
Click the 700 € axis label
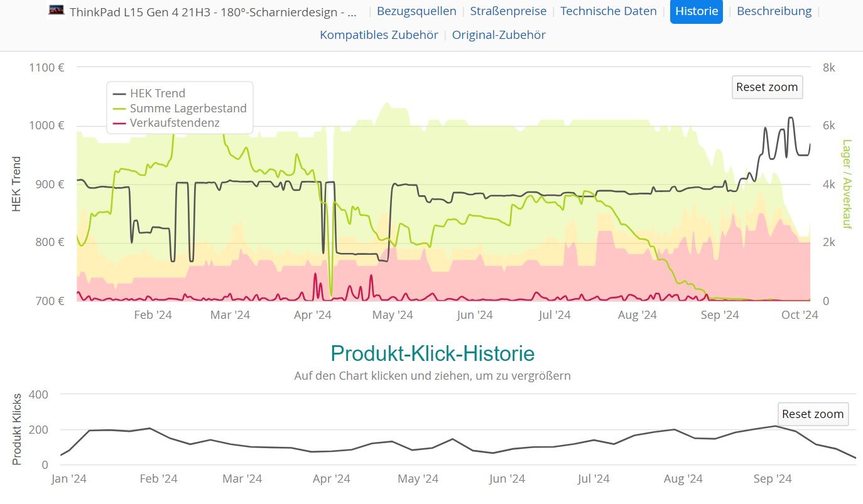[x=50, y=301]
